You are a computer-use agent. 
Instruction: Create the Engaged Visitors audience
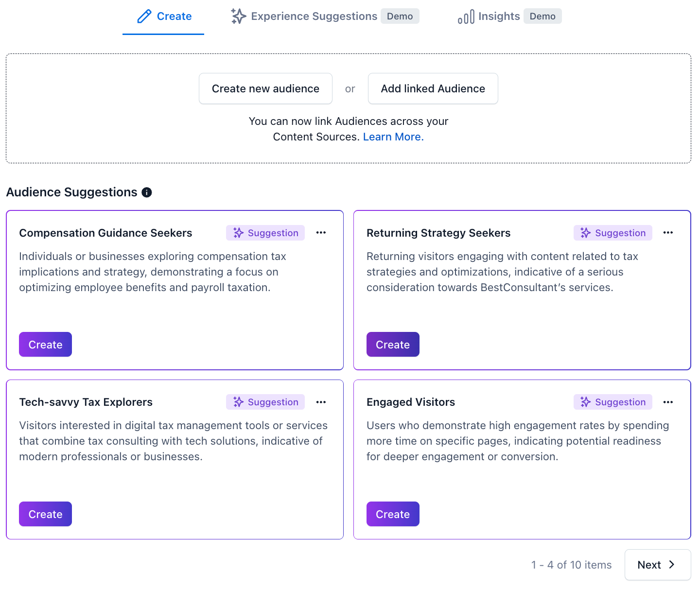(393, 514)
